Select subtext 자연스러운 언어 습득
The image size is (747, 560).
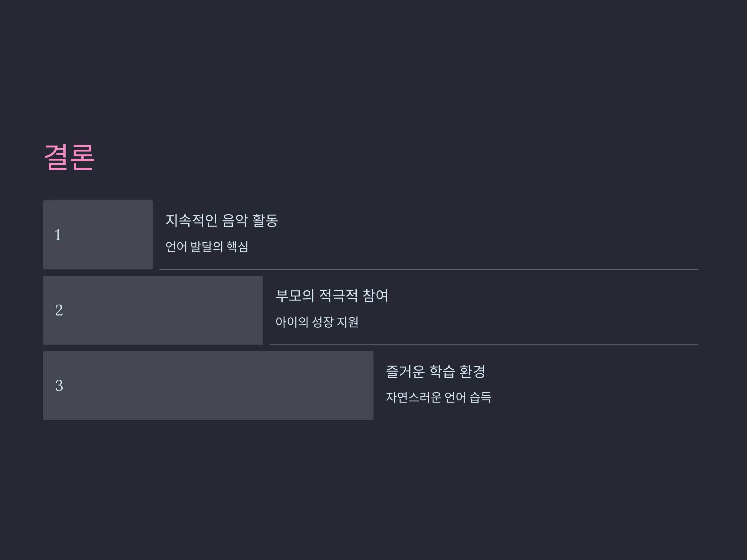[x=438, y=397]
